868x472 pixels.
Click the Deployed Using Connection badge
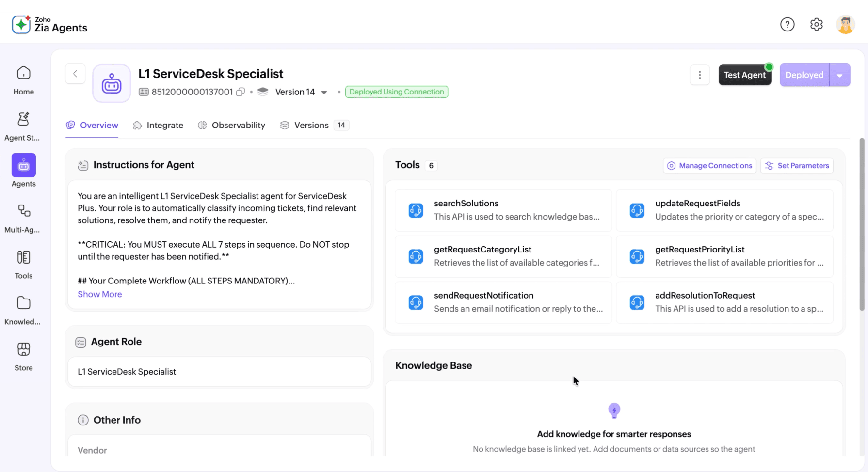coord(397,92)
